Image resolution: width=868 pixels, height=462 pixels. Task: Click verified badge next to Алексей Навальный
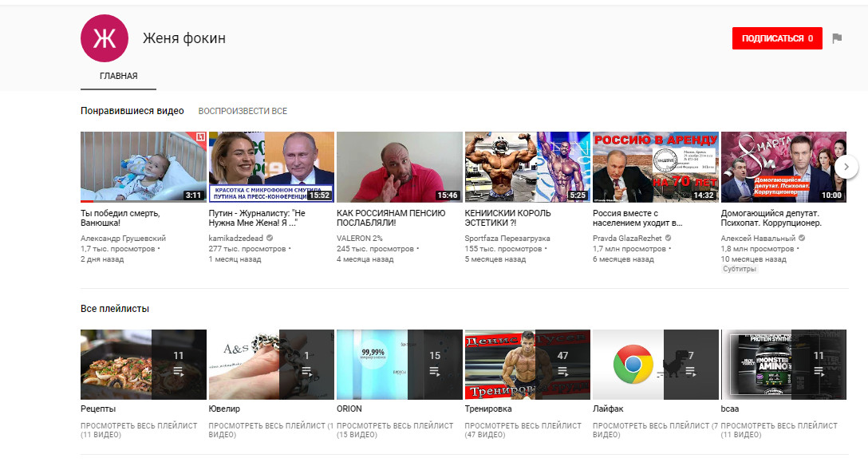(802, 239)
